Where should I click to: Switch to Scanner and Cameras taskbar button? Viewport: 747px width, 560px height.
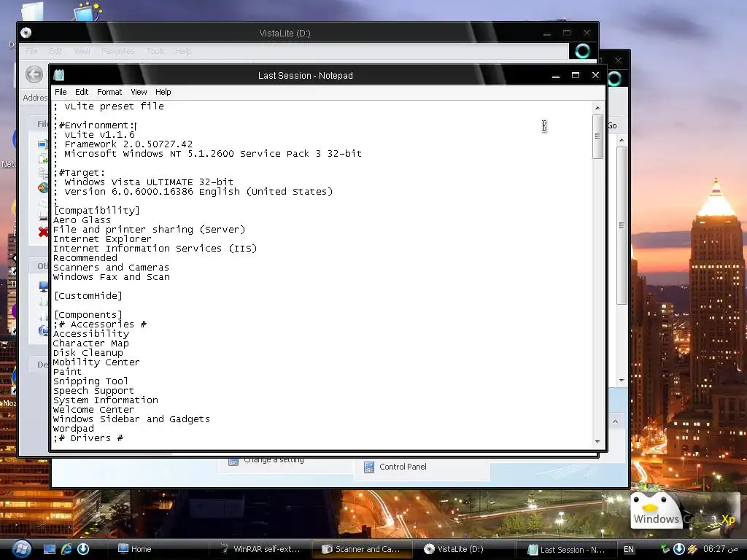[x=362, y=549]
